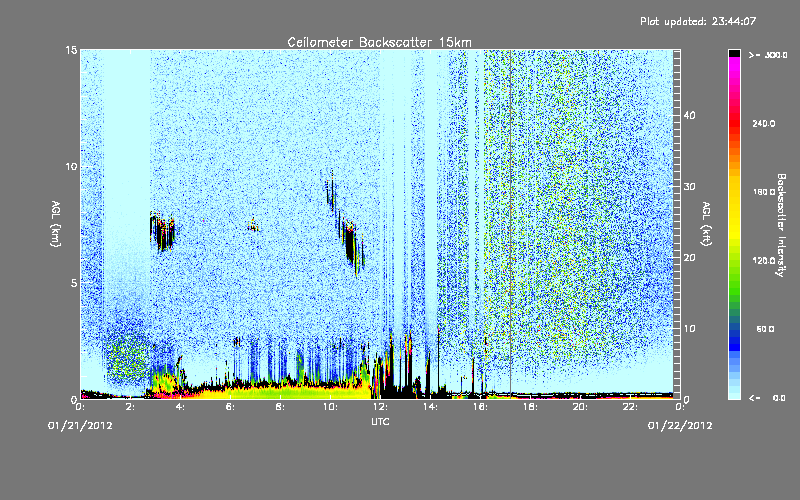This screenshot has width=800, height=500.
Task: Click the '14:' hour tick label
Action: pos(430,407)
